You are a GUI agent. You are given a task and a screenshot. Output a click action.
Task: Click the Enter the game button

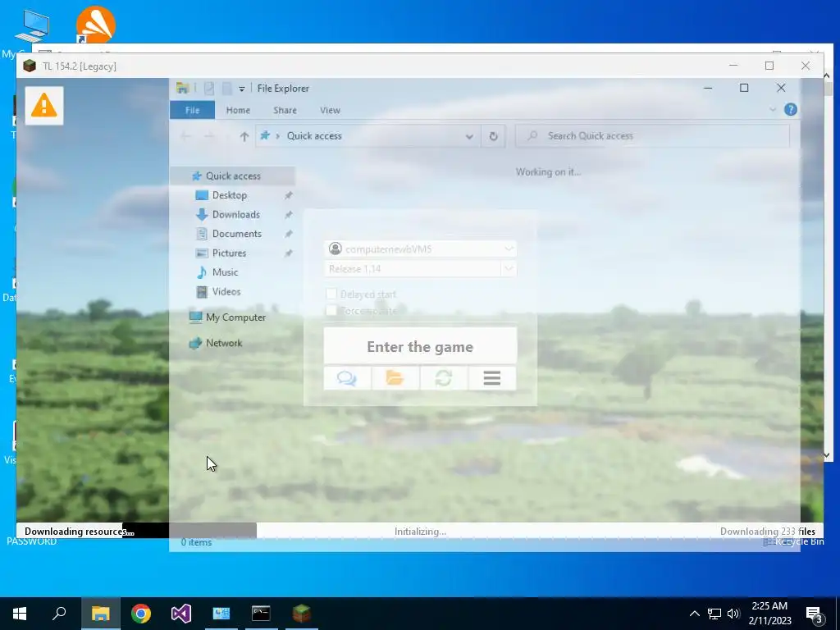(x=420, y=346)
